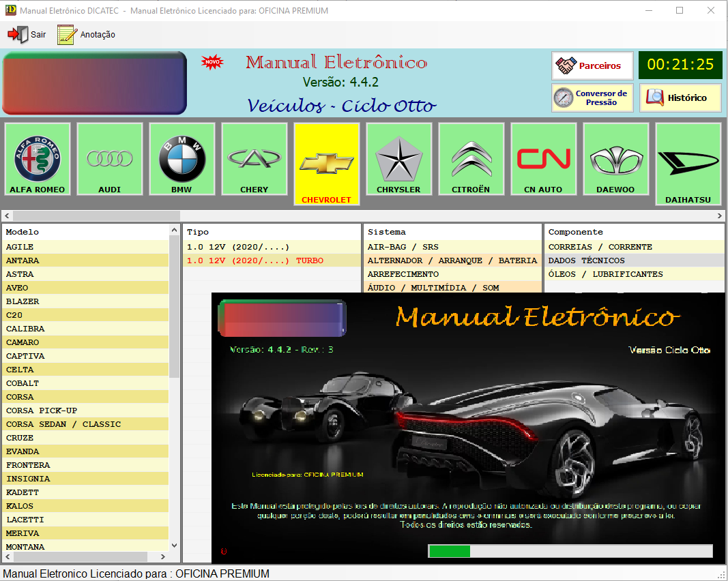Select the Citroën brand logo
The width and height of the screenshot is (728, 581).
pyautogui.click(x=471, y=159)
